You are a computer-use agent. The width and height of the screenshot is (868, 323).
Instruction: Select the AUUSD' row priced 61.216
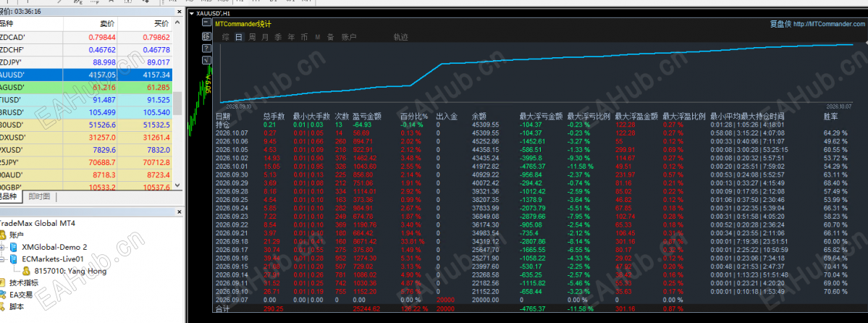[86, 87]
